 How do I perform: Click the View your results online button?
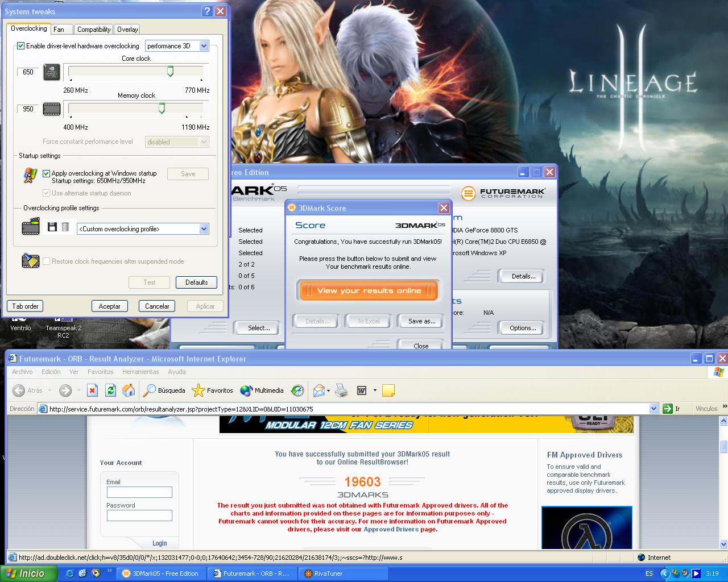pos(369,290)
